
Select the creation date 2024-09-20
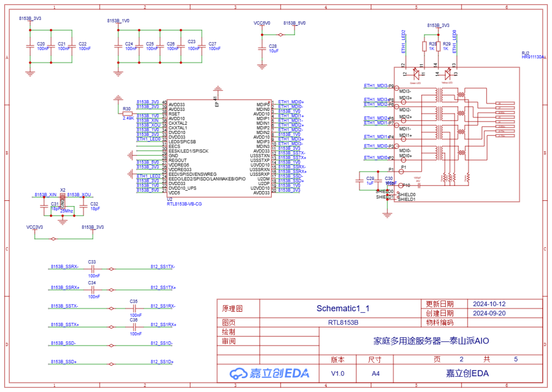pos(489,313)
